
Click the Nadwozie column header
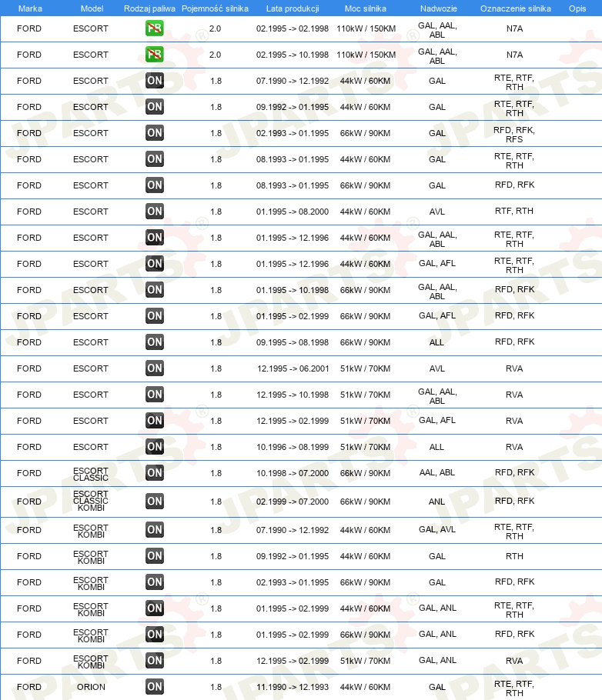439,8
